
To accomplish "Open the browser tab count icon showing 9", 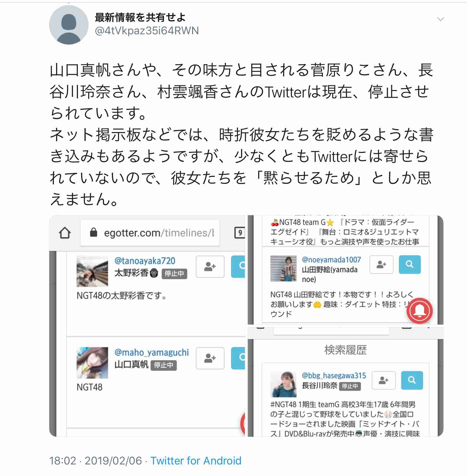I will tap(240, 233).
